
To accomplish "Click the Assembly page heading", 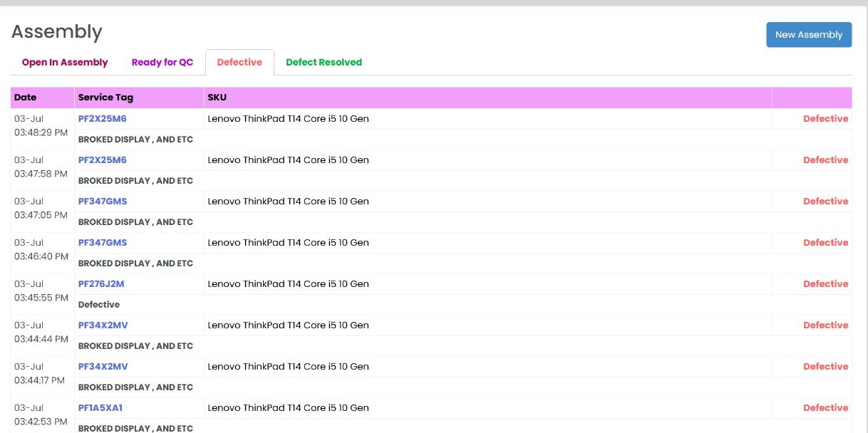I will coord(57,32).
